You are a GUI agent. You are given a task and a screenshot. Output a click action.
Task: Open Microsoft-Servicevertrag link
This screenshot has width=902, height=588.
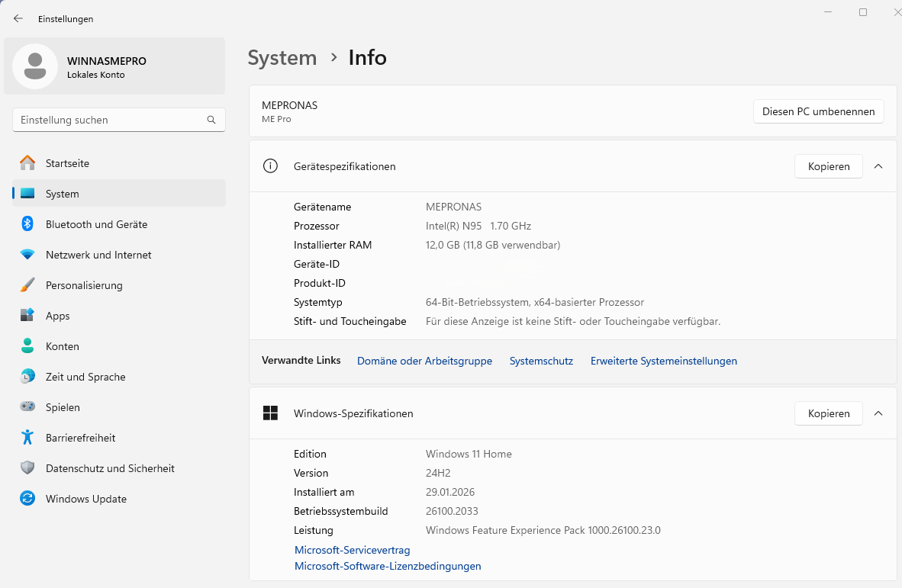pyautogui.click(x=352, y=550)
